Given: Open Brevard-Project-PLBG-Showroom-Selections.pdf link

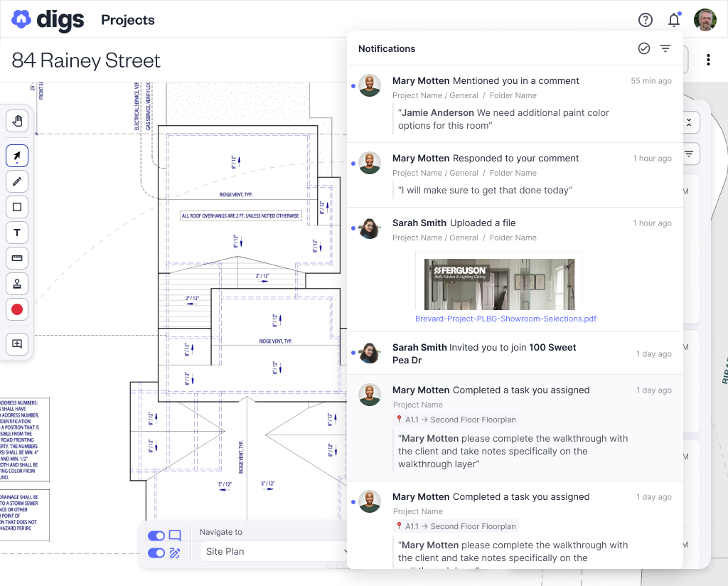Looking at the screenshot, I should (505, 319).
